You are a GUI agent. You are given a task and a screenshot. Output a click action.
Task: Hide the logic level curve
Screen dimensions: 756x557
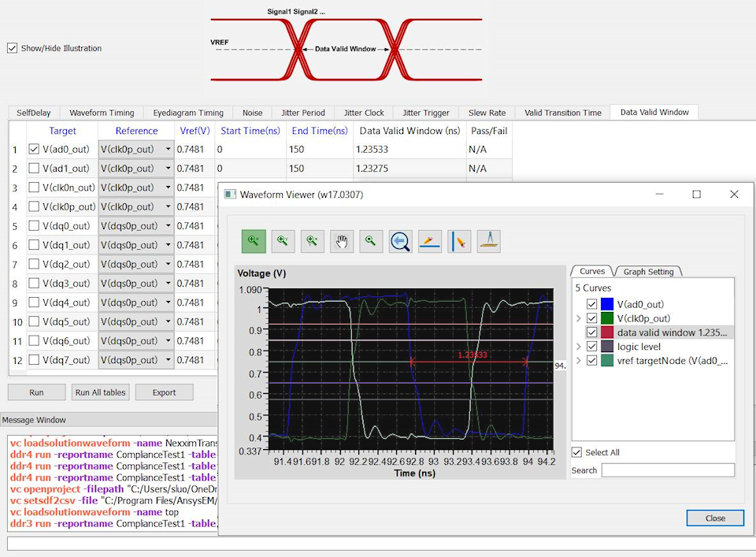click(592, 347)
